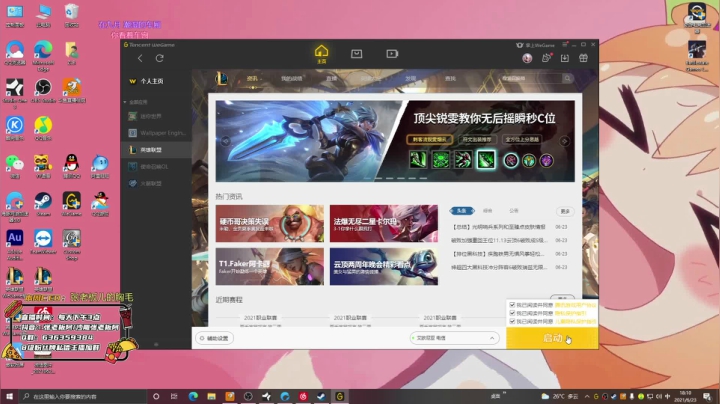Go to WeGame home tab icon
Viewport: 720px width, 404px height.
(x=321, y=54)
